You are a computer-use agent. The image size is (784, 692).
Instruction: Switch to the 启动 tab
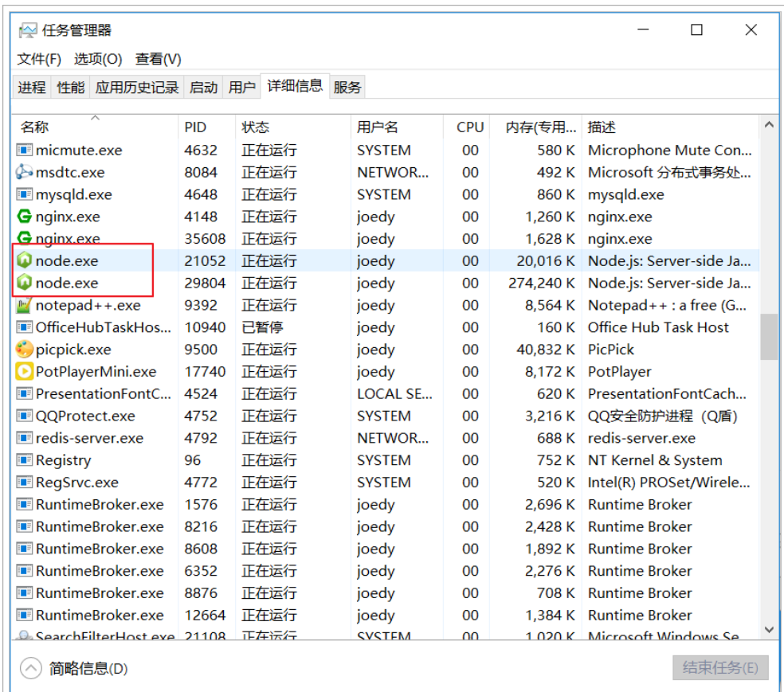point(203,88)
